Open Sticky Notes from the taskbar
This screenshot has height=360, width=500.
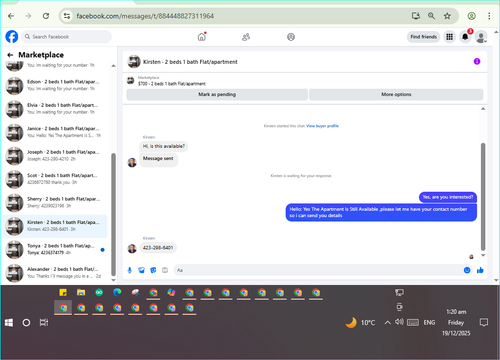(63, 293)
